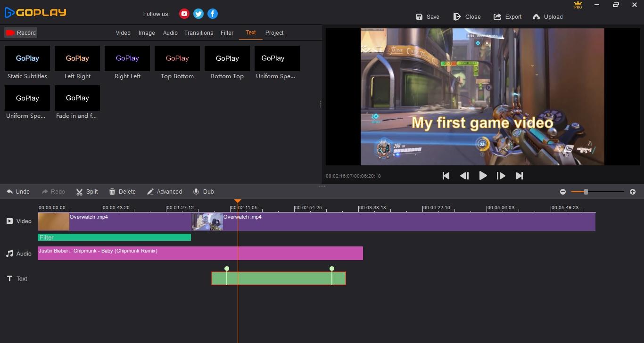Start screen recording with Record button
644x343 pixels.
[x=21, y=33]
